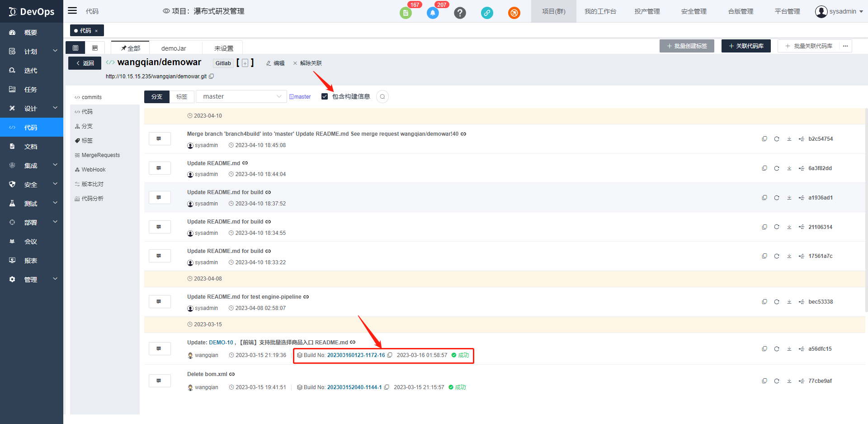Click the blue notification bell icon
The height and width of the screenshot is (424, 868).
point(433,13)
